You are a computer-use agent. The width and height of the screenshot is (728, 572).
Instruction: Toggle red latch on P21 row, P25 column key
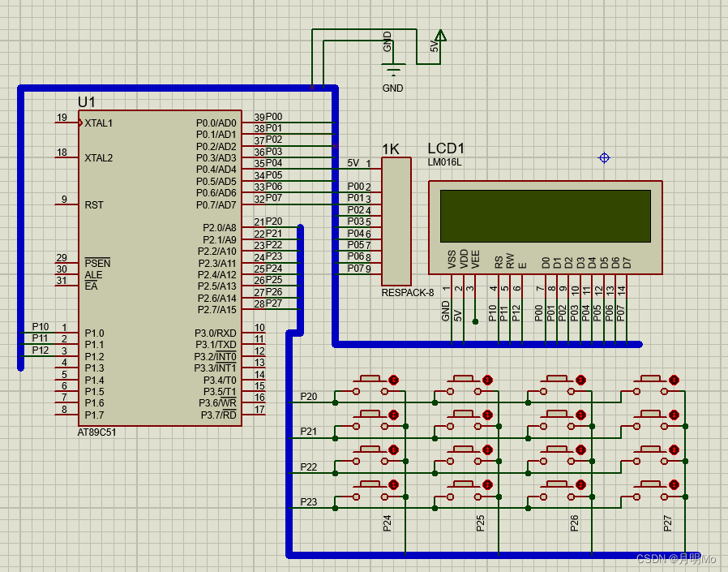(487, 415)
